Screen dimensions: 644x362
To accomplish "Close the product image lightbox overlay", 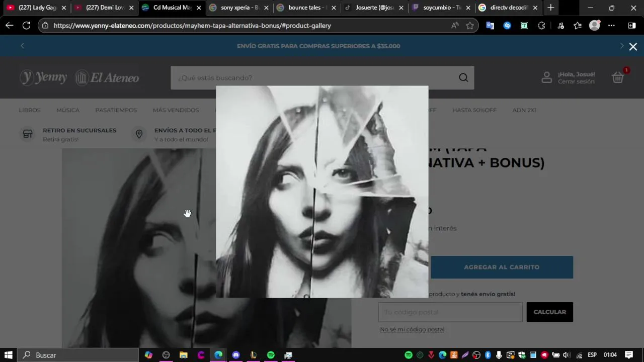I will (x=633, y=46).
